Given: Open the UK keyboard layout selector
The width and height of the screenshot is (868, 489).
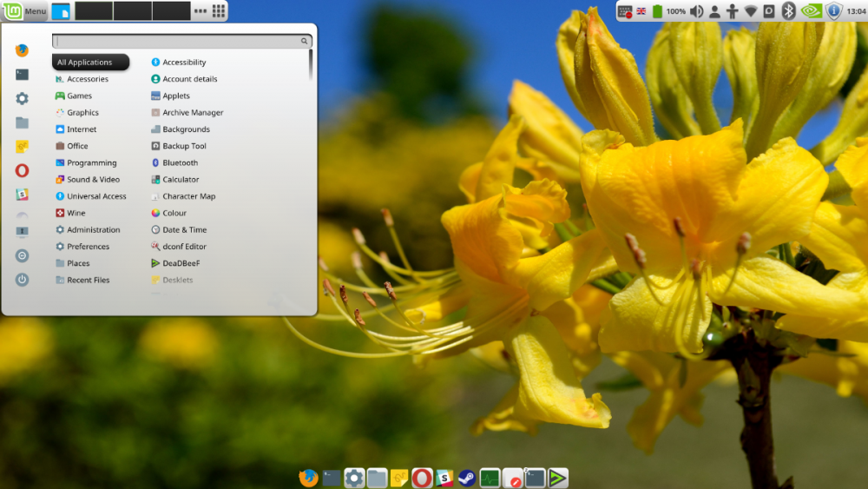Looking at the screenshot, I should click(x=641, y=11).
